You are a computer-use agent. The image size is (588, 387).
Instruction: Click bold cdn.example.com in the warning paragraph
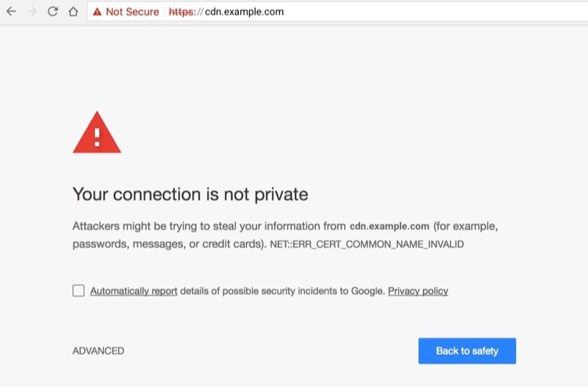pyautogui.click(x=390, y=227)
